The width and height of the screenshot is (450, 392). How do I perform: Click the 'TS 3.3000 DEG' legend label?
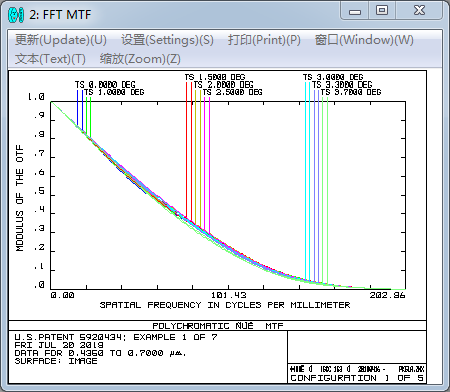[342, 85]
